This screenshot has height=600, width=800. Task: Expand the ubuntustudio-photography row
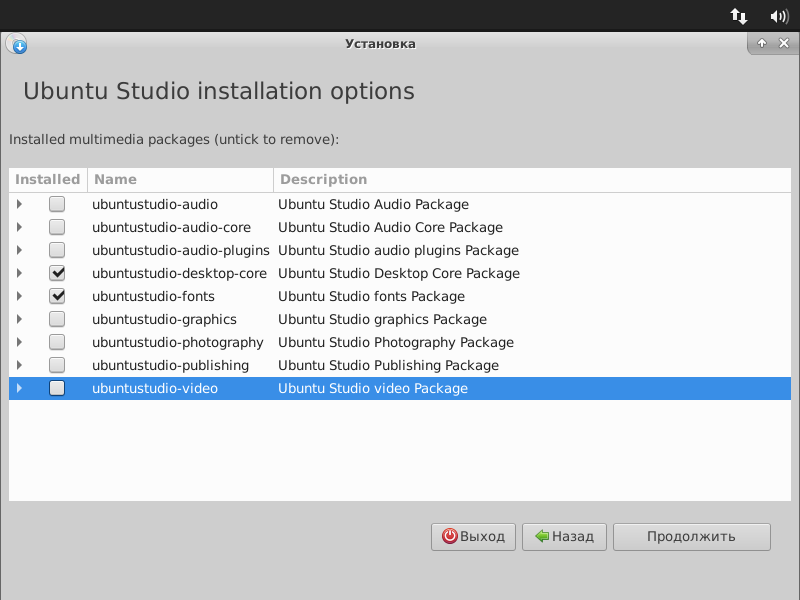pyautogui.click(x=19, y=342)
